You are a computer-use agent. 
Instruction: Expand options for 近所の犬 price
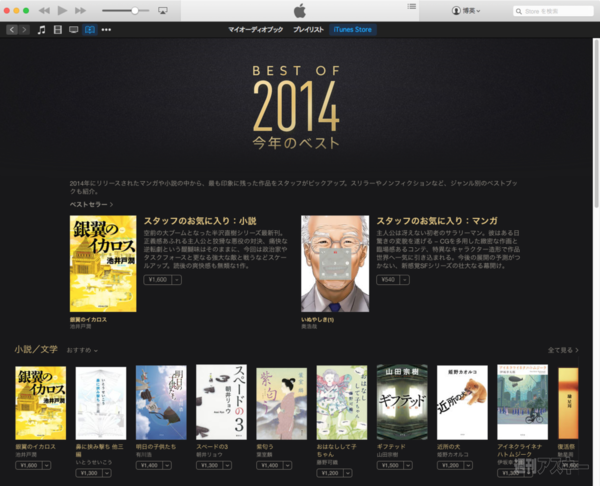tap(469, 465)
